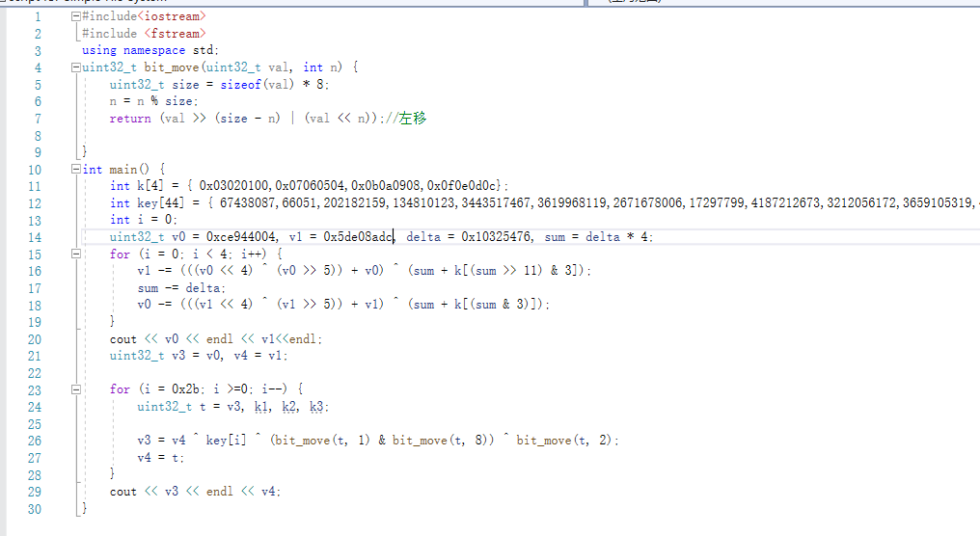Click line number 20 in the gutter

pyautogui.click(x=35, y=339)
